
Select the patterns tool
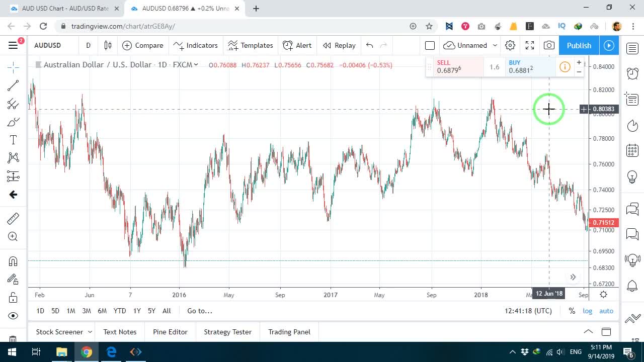[x=13, y=158]
